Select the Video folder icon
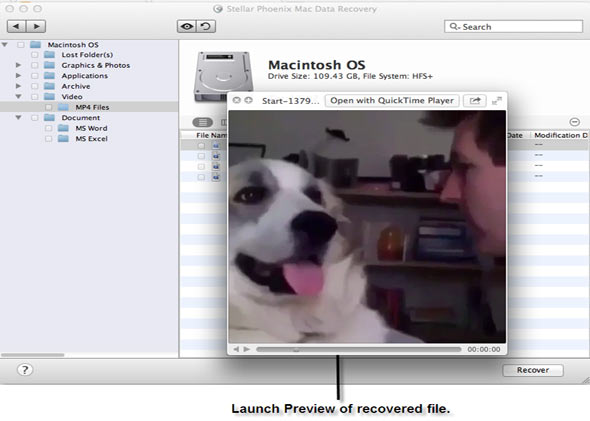Viewport: 590px width, 421px height. (x=49, y=97)
